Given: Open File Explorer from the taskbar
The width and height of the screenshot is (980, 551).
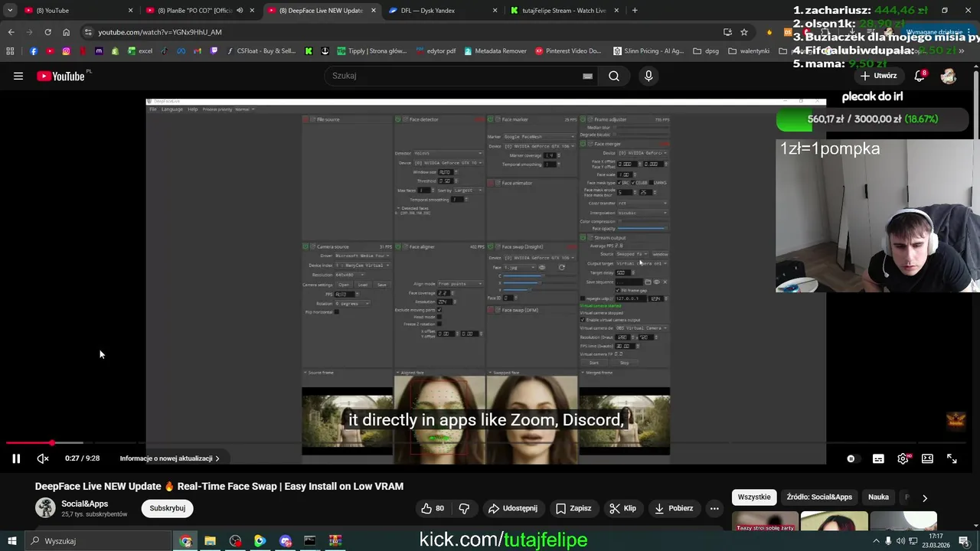Looking at the screenshot, I should (210, 541).
